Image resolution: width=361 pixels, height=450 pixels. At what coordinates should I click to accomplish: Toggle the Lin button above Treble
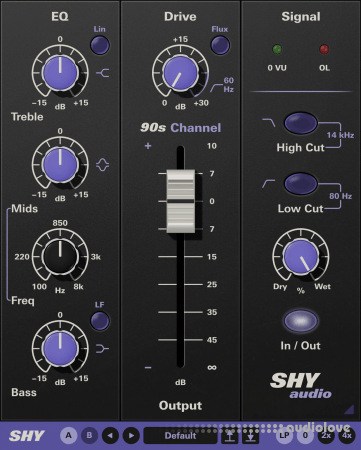pos(100,45)
